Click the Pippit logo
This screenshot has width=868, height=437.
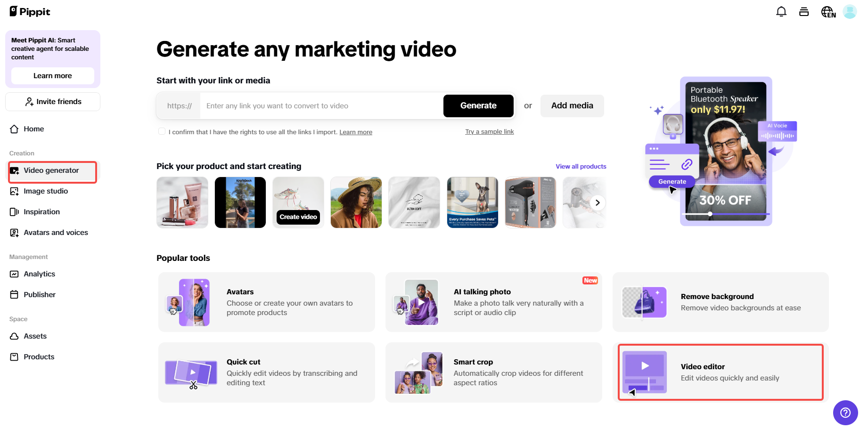point(29,11)
